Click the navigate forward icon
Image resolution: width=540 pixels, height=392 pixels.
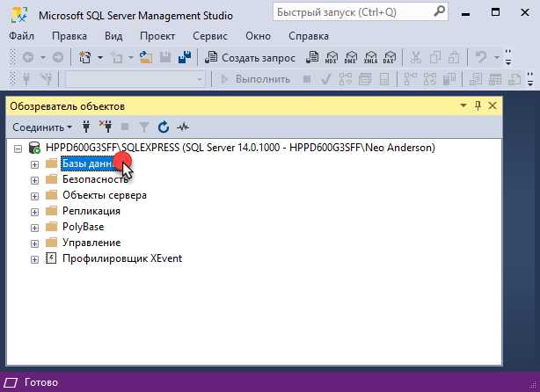[58, 57]
